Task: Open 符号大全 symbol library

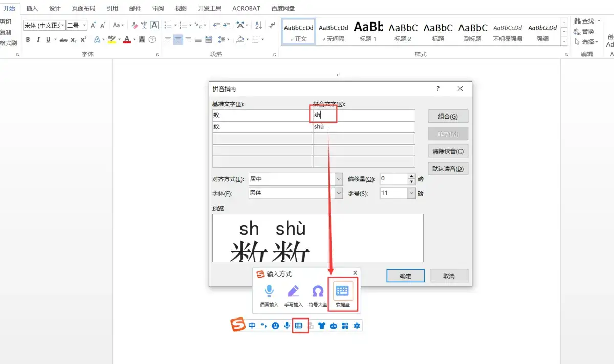Action: 318,295
